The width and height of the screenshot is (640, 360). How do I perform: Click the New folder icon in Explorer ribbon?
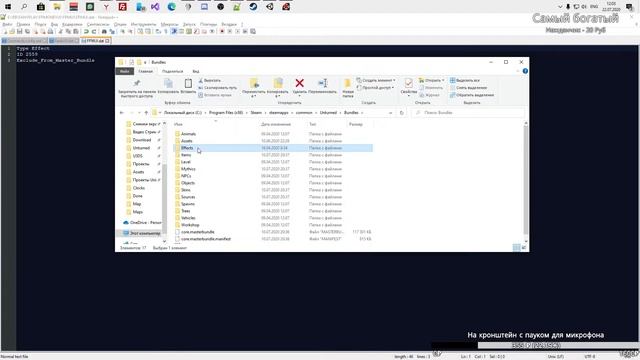348,83
